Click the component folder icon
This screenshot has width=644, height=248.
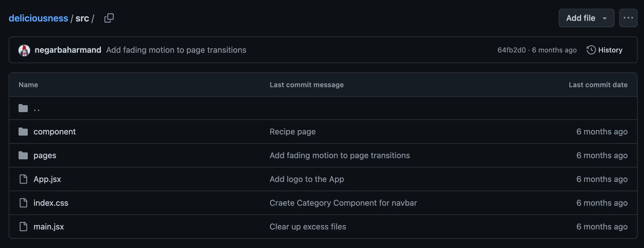(23, 132)
